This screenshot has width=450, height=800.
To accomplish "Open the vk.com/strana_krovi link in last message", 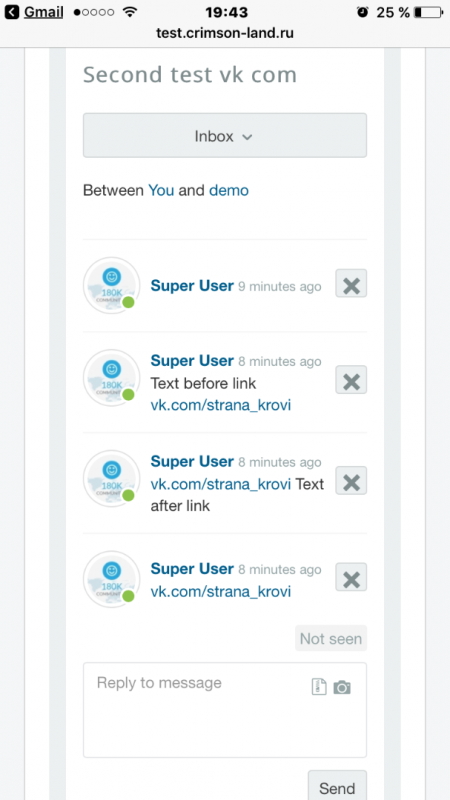I will (220, 591).
